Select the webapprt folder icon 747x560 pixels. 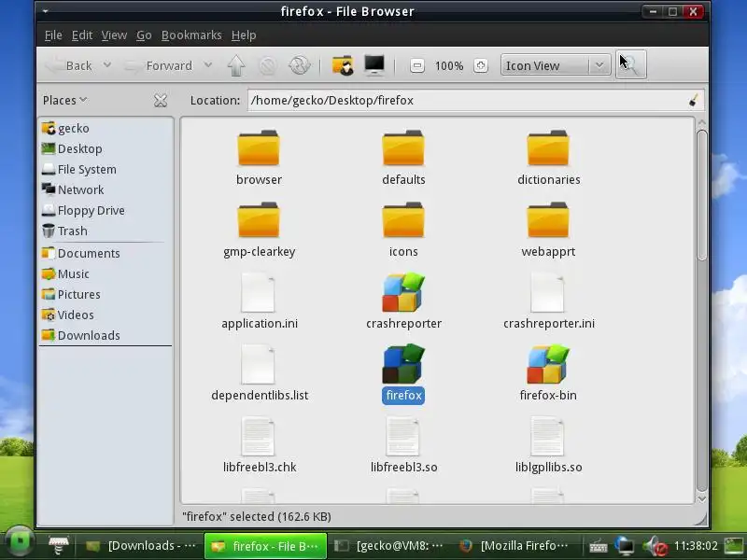point(548,220)
